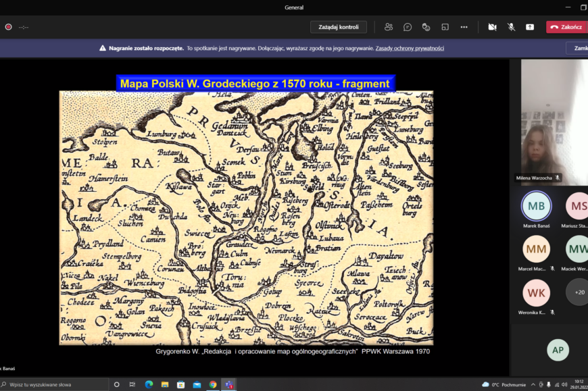Viewport: 588px width, 391px height.
Task: Click the 'General' window title
Action: 294,7
